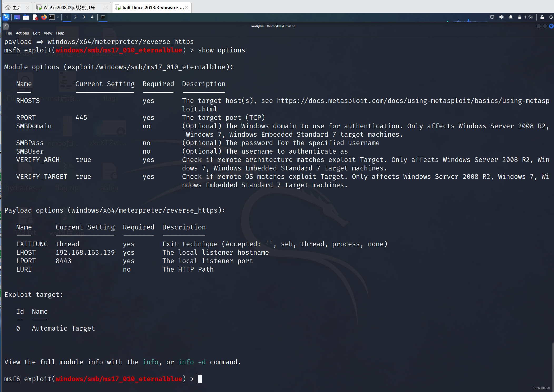554x392 pixels.
Task: Launch Firefox from the panel
Action: click(44, 17)
